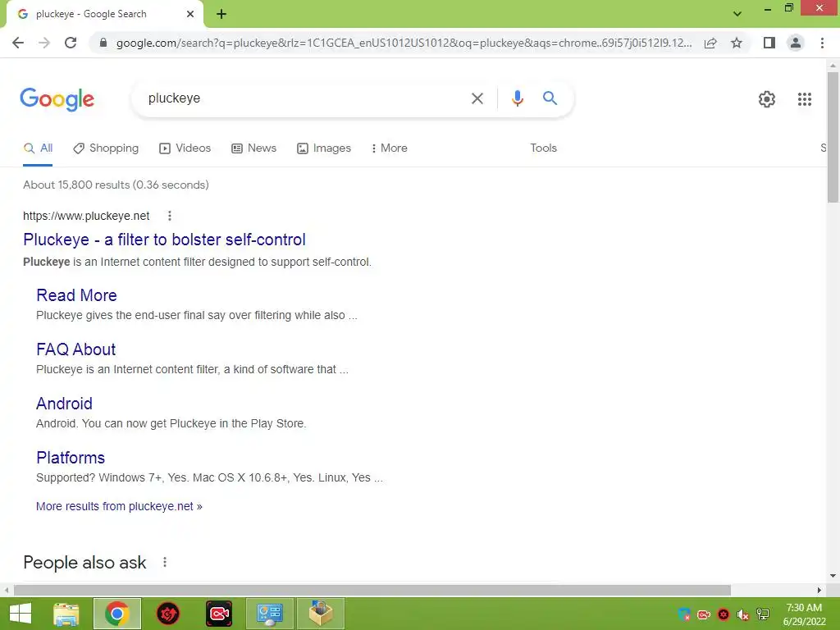Click the blue magnifier search button
This screenshot has width=840, height=630.
pos(550,98)
